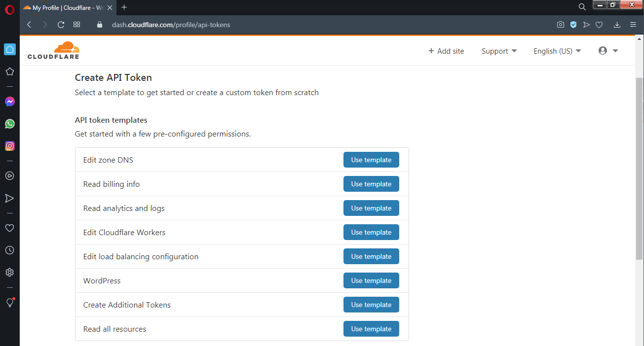View site security lock info

100,25
